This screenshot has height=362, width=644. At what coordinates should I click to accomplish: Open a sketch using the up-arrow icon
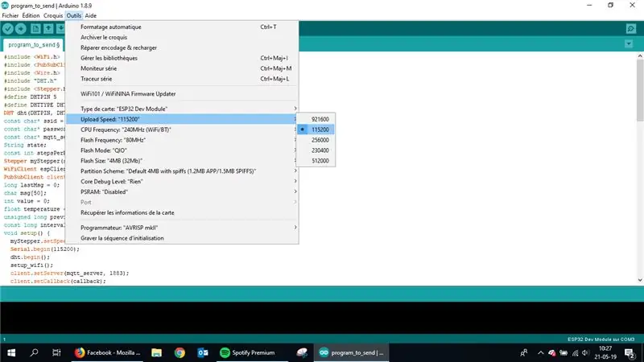tap(48, 28)
